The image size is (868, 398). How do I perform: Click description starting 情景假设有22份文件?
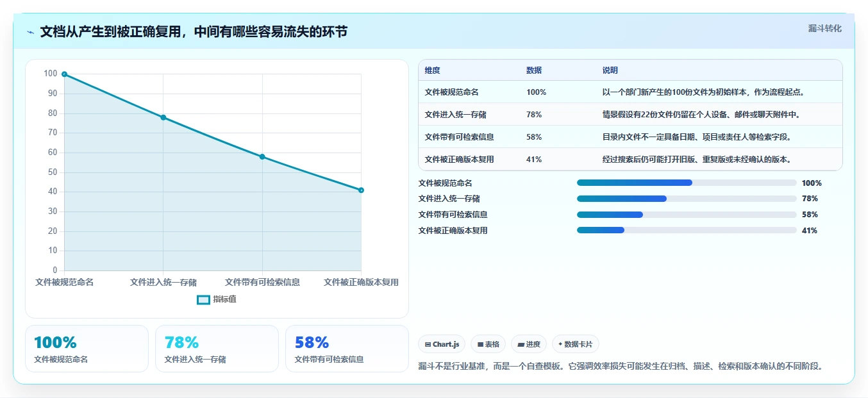tap(703, 115)
